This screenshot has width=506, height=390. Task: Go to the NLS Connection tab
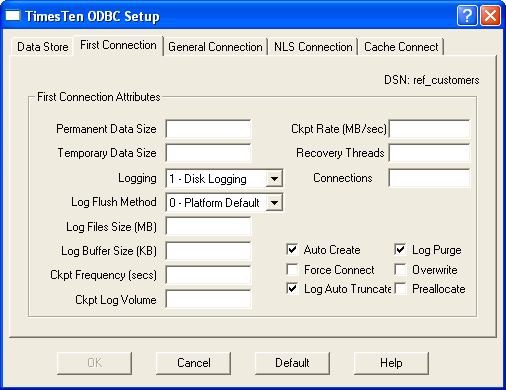313,47
